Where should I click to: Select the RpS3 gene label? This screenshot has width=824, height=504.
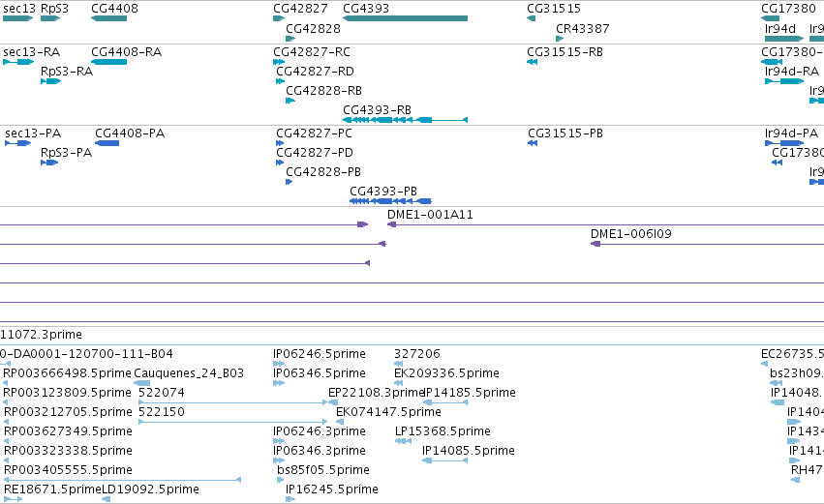pyautogui.click(x=54, y=9)
